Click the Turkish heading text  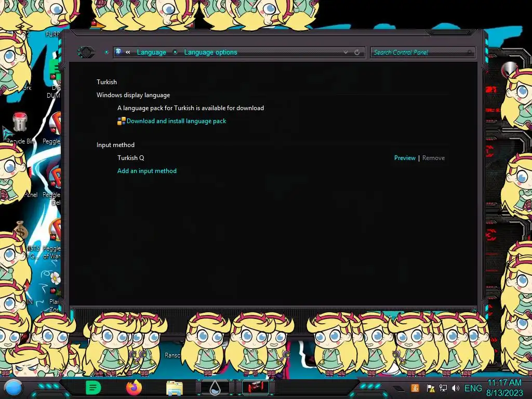pos(107,82)
